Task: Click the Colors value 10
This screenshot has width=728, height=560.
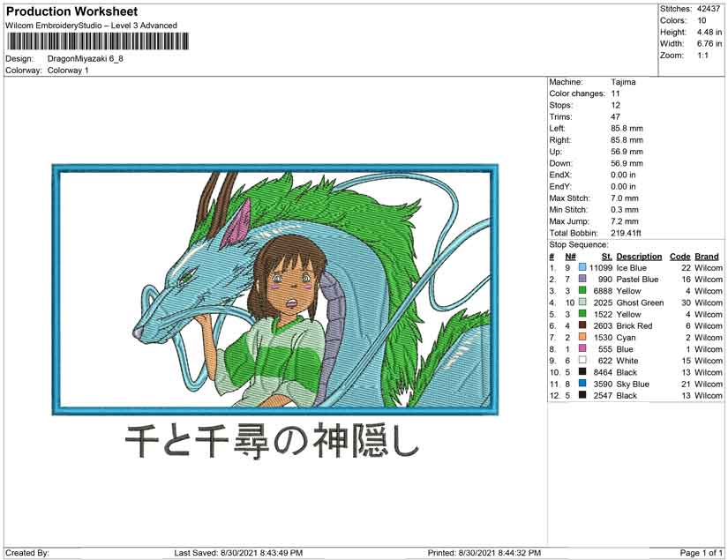Action: click(x=702, y=20)
